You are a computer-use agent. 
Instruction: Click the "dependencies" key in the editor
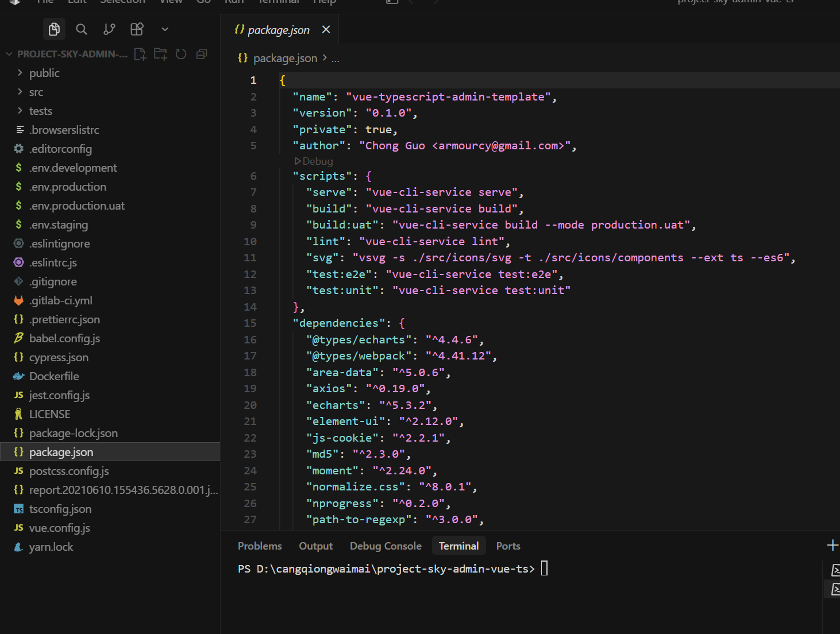339,323
